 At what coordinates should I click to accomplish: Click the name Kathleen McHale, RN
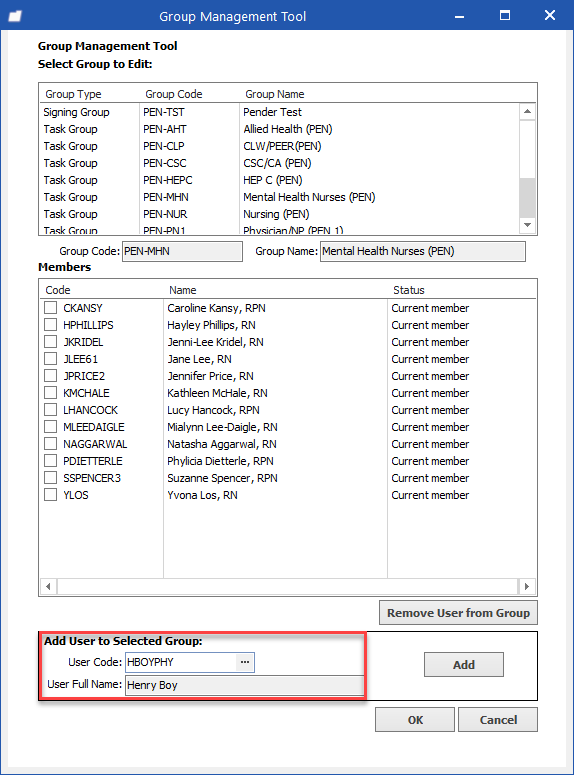pyautogui.click(x=217, y=393)
